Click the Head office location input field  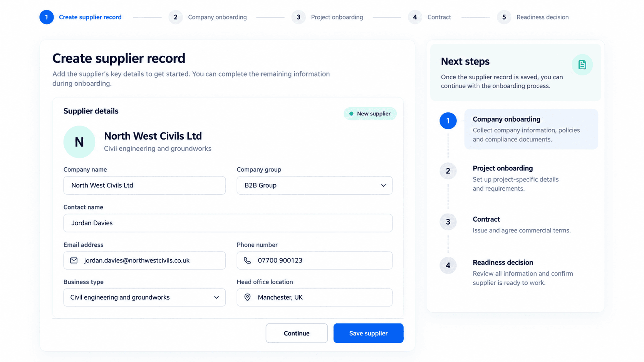click(315, 297)
